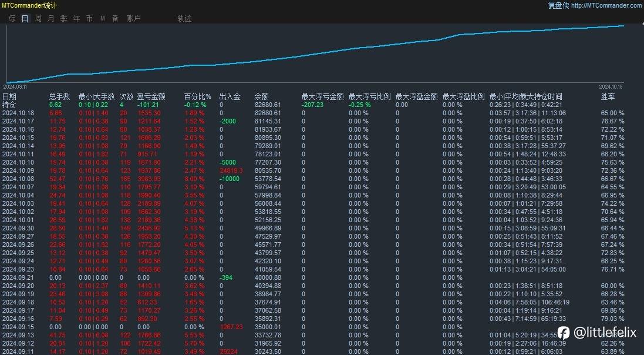Screen dimensions: 644x355
Task: Click the 30243.50 balance cell
Action: pos(268,351)
